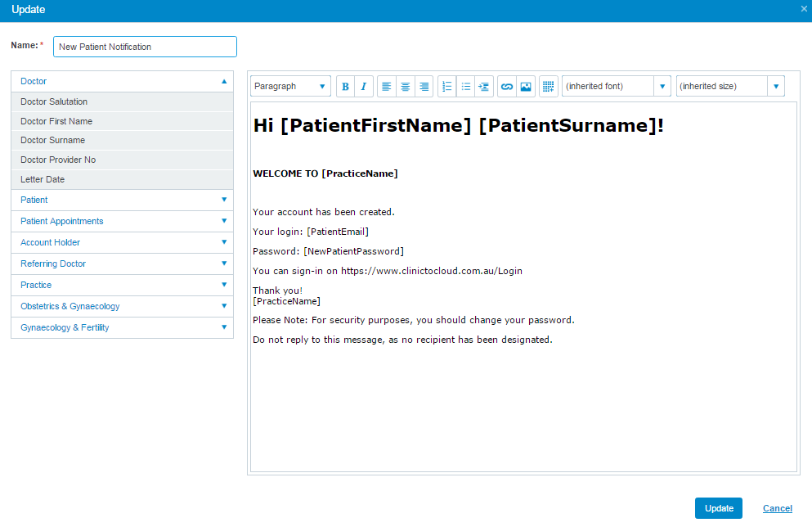Expand the Patient section

coord(122,200)
